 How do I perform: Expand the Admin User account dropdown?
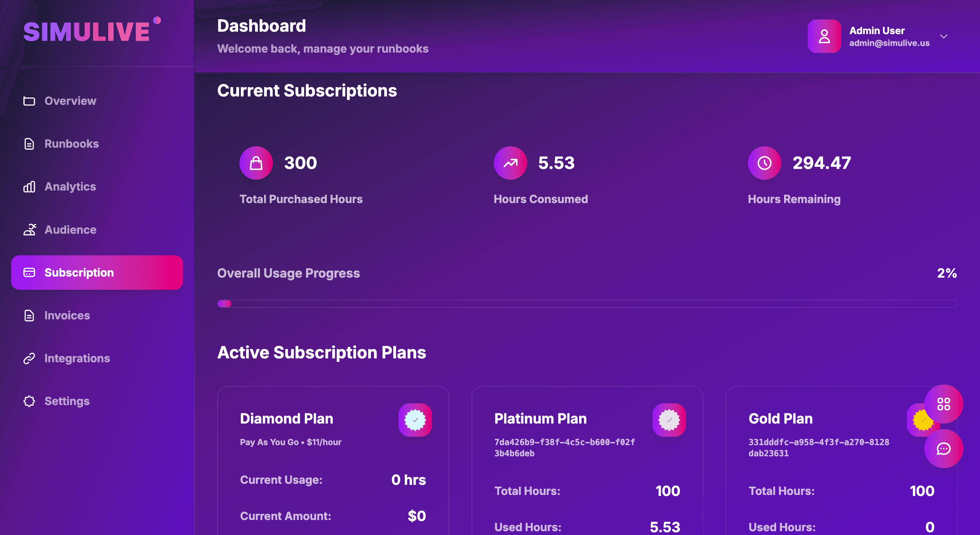(945, 36)
